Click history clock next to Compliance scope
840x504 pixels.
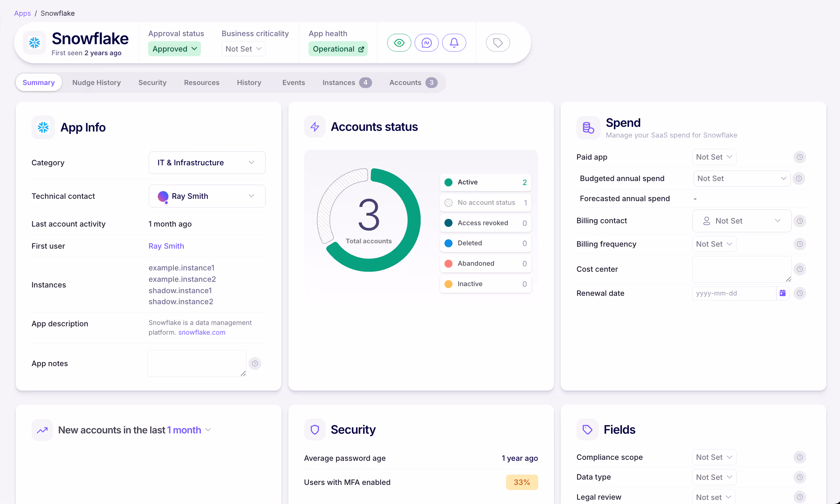click(x=800, y=457)
